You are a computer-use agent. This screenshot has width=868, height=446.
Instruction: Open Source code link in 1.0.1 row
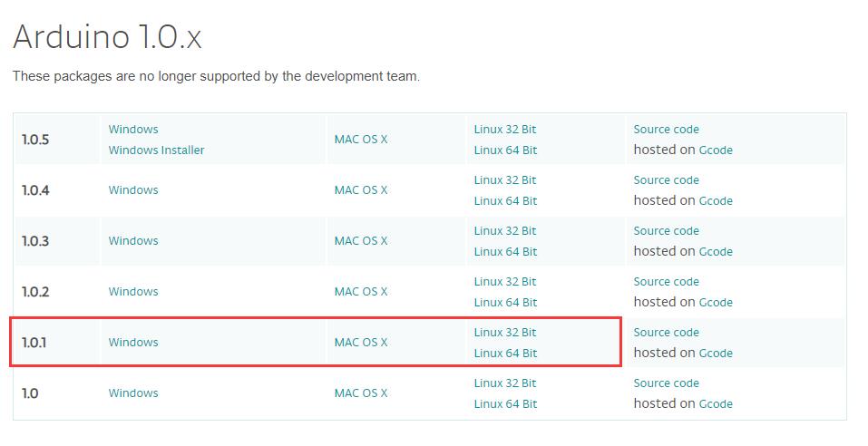[x=667, y=333]
